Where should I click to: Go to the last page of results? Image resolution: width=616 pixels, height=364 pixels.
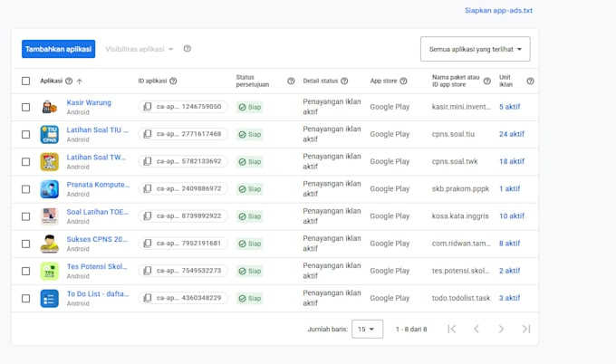click(x=526, y=329)
